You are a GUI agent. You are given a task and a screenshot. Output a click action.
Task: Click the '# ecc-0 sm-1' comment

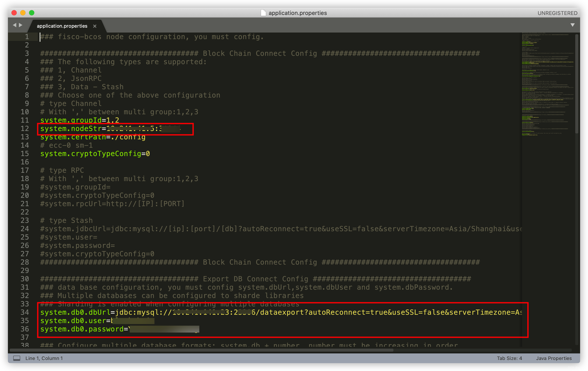click(x=66, y=145)
